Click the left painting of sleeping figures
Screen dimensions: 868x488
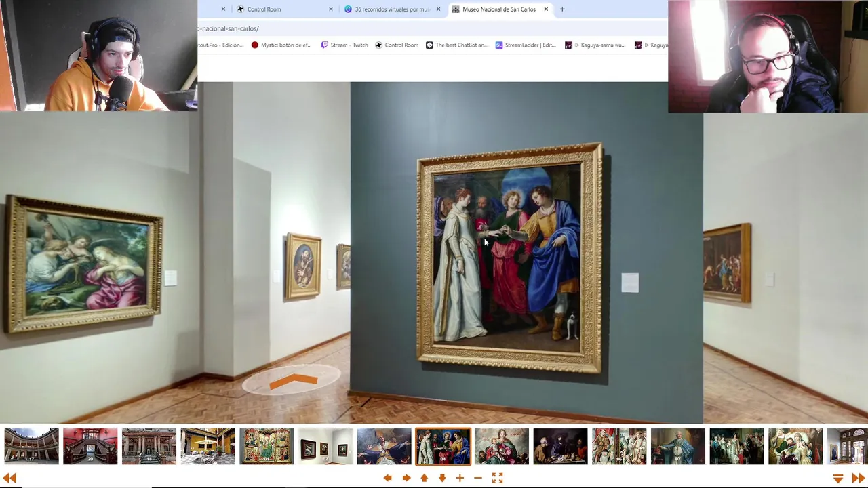tap(84, 264)
